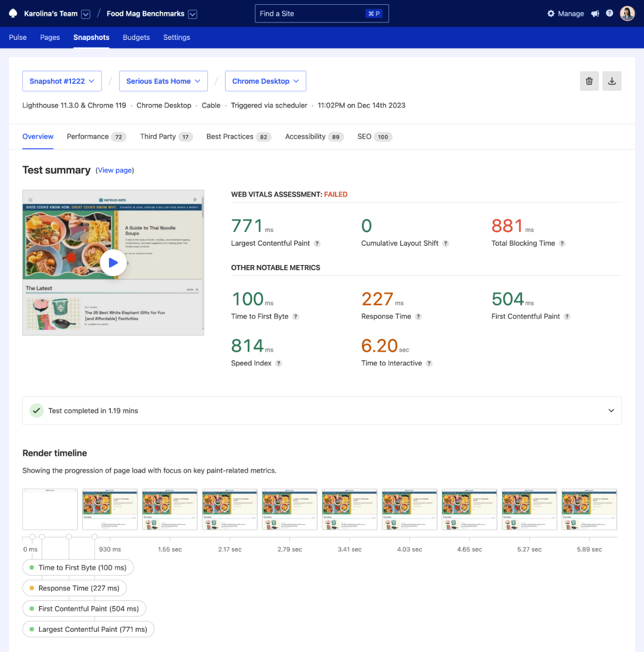Open the Budgets section

[136, 37]
